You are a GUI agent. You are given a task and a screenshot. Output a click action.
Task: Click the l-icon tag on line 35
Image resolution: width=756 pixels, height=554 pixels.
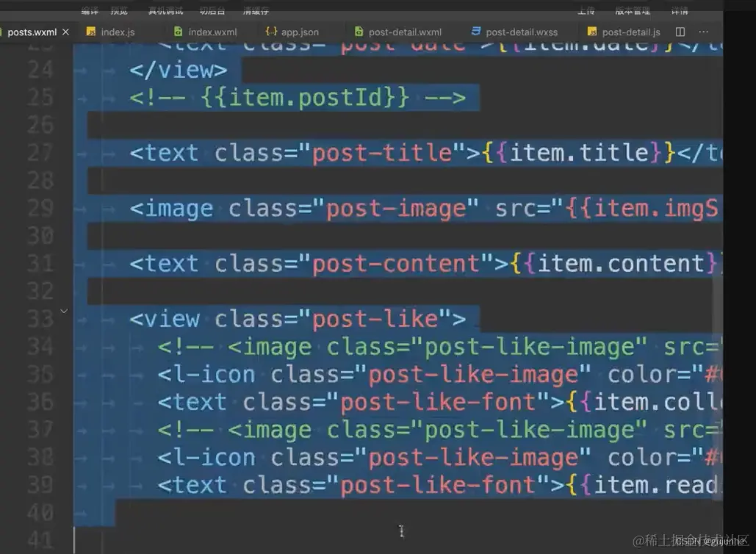point(206,375)
